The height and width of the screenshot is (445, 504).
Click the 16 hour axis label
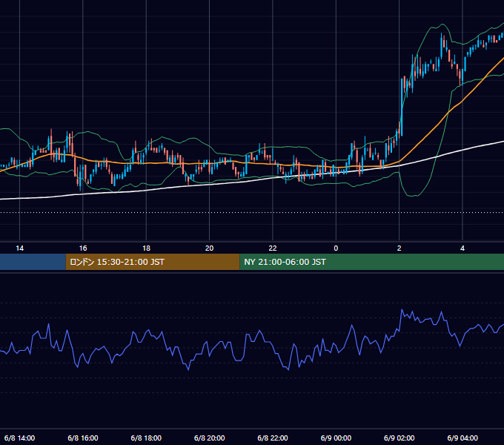point(83,248)
